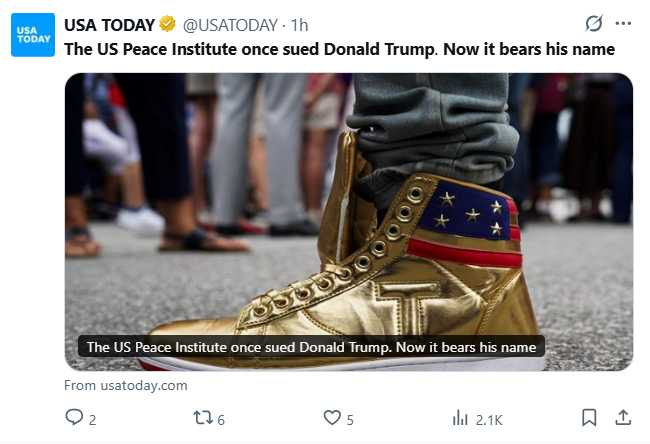Open the USA TODAY profile avatar
The height and width of the screenshot is (444, 650).
(33, 36)
